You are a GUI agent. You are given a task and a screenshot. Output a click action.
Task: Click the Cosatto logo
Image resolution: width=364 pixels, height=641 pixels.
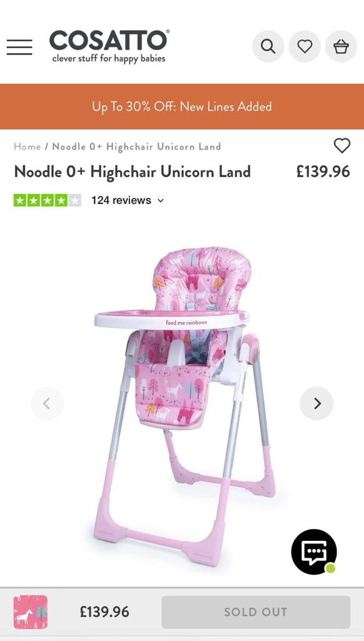tap(109, 46)
